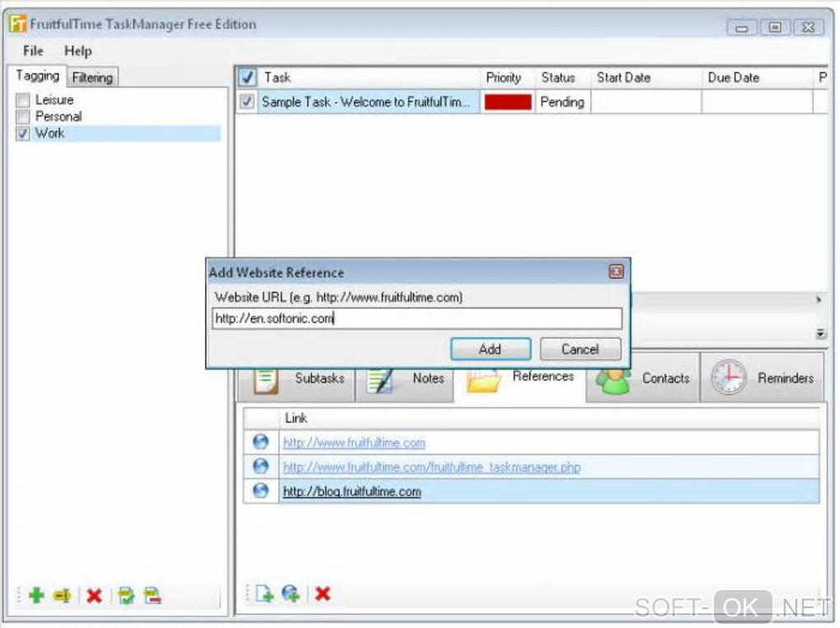Close the Add Website Reference dialog
The image size is (840, 628).
(x=616, y=272)
